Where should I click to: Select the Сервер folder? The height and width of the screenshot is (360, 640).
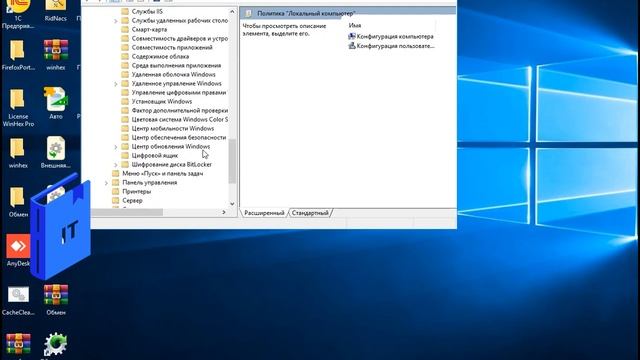tap(127, 200)
